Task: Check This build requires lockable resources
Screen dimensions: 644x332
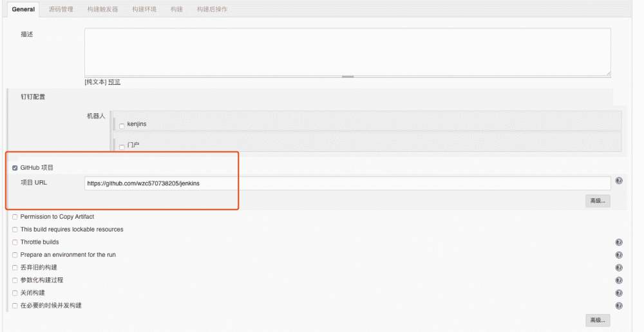Action: point(15,230)
